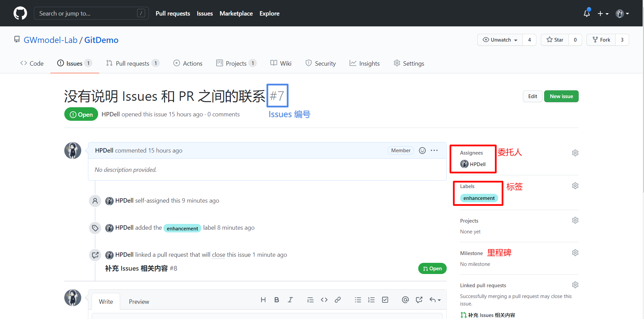644x319 pixels.
Task: Click the '15 hours ago' comment timestamp
Action: pyautogui.click(x=165, y=151)
